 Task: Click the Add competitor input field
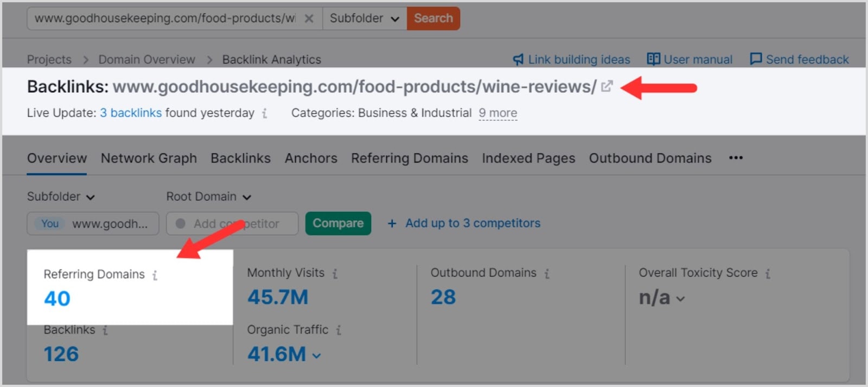pos(232,224)
